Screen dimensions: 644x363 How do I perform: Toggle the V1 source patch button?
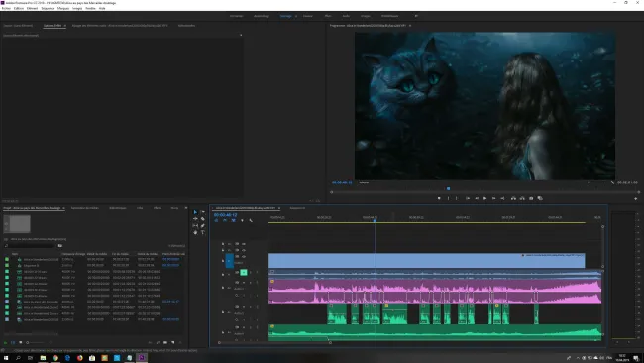tap(229, 261)
